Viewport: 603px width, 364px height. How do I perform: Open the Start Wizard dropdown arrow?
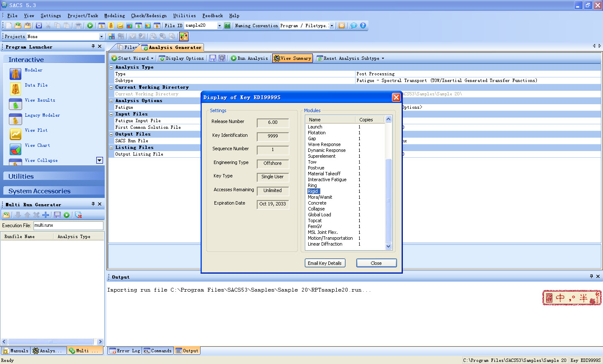(x=152, y=59)
